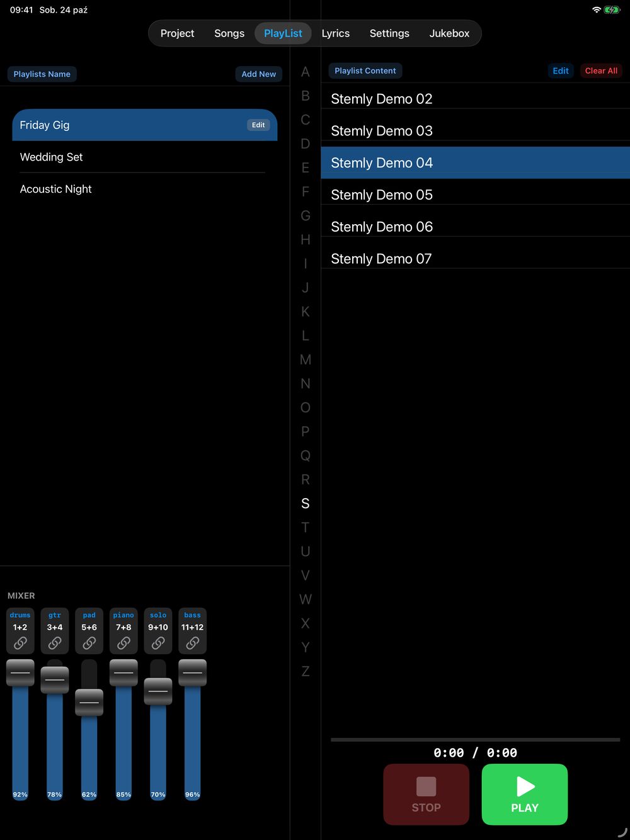Clear all songs from the playlist

click(x=601, y=71)
